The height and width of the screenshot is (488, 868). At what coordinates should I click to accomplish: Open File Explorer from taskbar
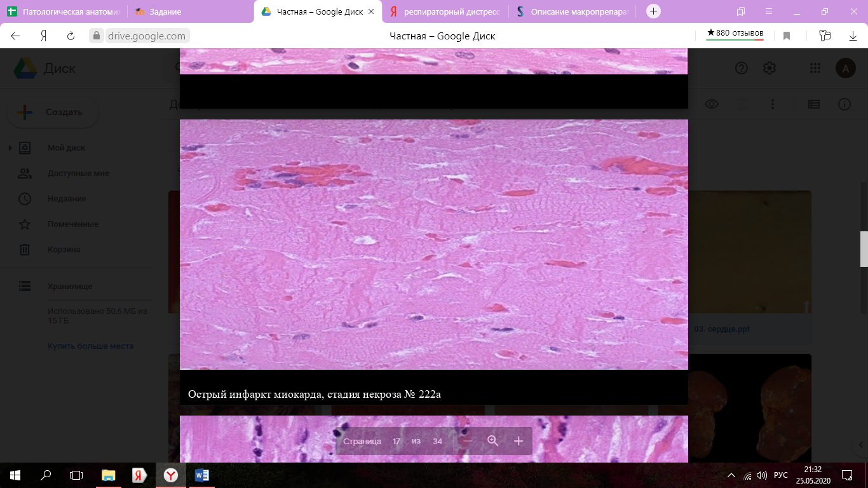point(109,475)
